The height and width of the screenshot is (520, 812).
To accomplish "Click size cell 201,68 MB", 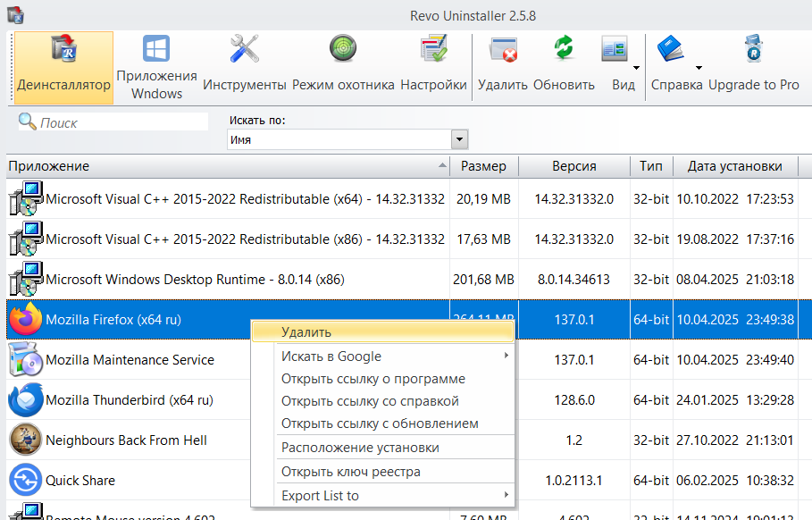I will click(483, 280).
